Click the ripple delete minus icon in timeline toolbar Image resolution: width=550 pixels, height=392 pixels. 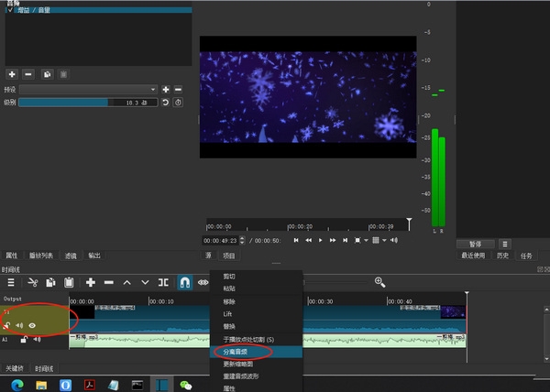(109, 282)
